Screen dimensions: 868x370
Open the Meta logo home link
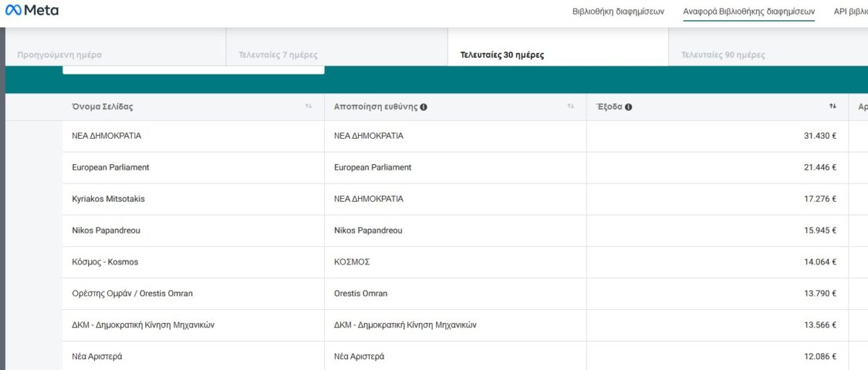[x=32, y=11]
